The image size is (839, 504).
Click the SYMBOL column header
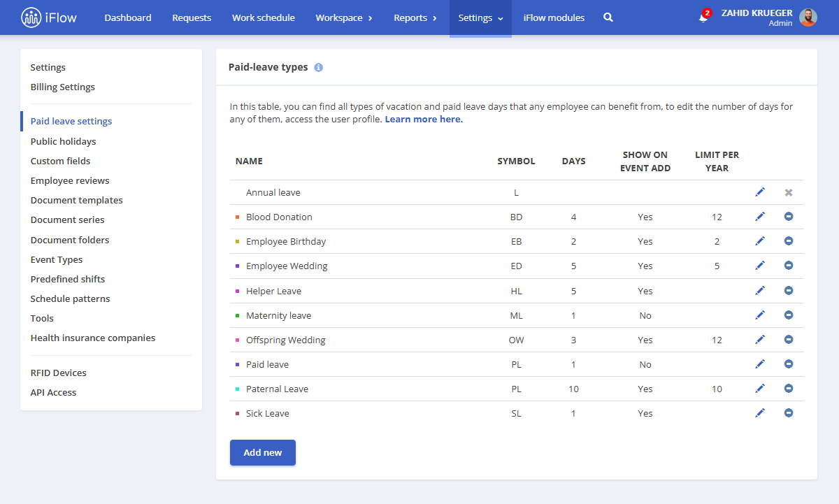pyautogui.click(x=516, y=161)
